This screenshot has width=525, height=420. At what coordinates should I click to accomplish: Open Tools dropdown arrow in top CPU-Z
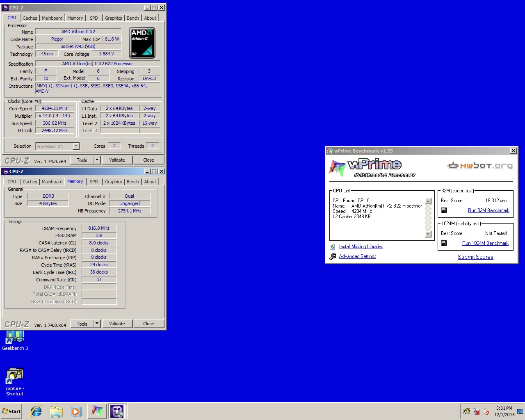pos(97,160)
